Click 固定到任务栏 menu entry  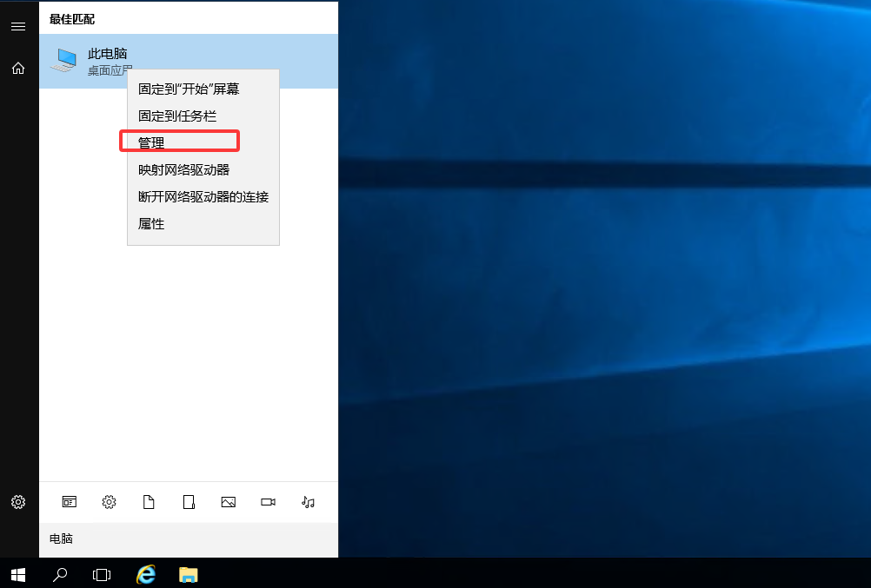(177, 116)
